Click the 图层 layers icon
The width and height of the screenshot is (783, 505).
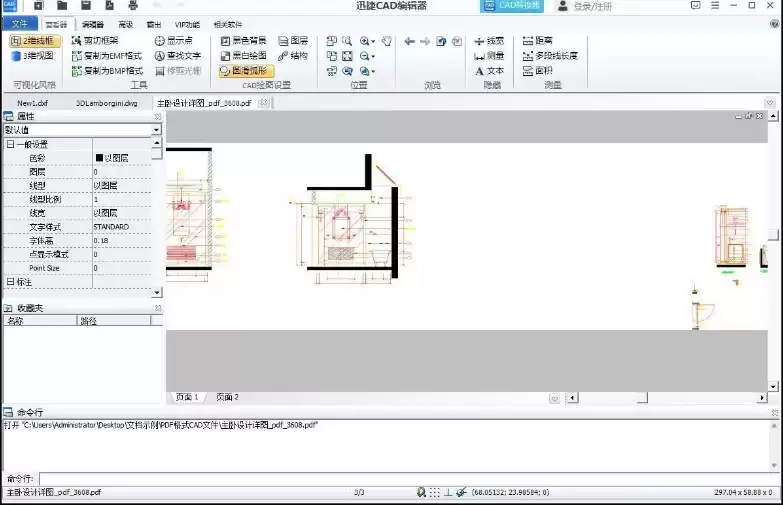(x=293, y=41)
